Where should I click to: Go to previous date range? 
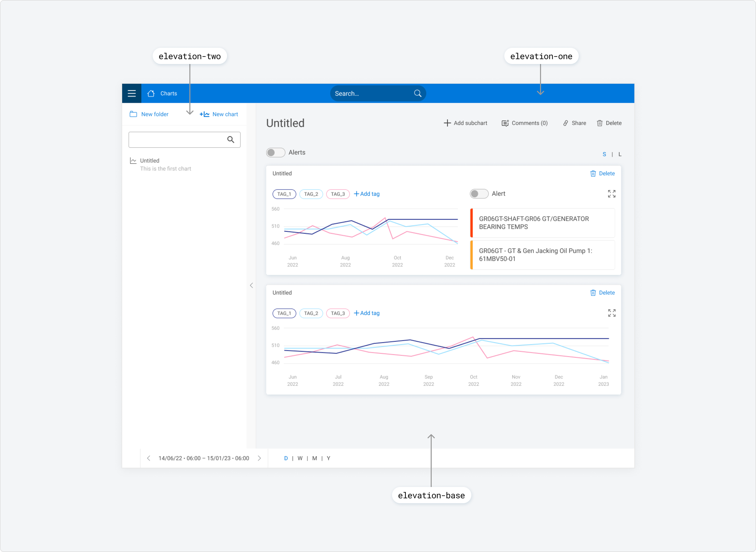click(x=149, y=459)
